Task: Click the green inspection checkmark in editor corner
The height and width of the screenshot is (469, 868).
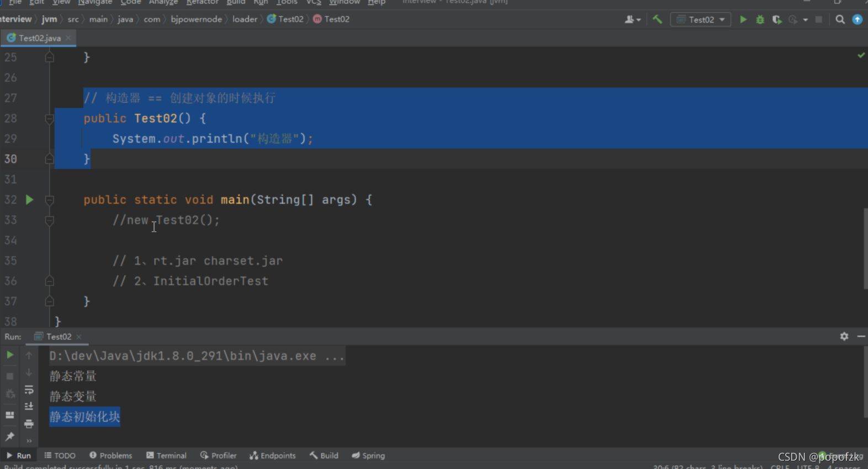Action: point(861,55)
